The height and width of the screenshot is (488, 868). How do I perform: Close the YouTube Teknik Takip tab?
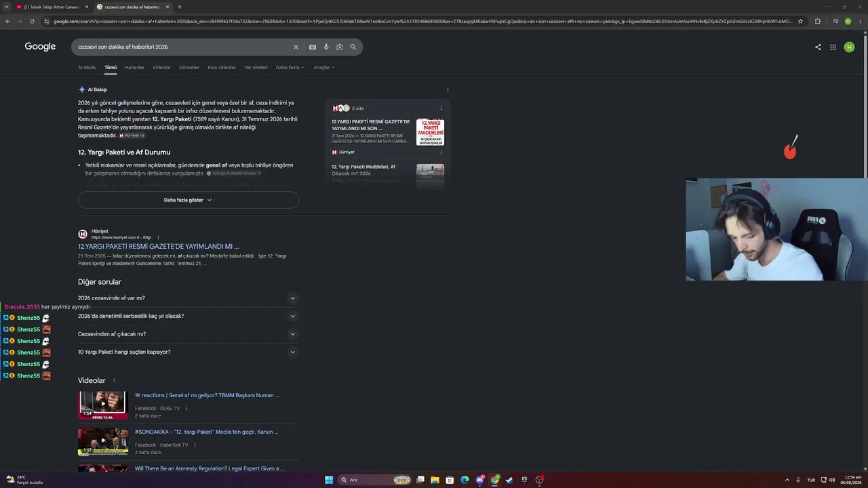(85, 7)
